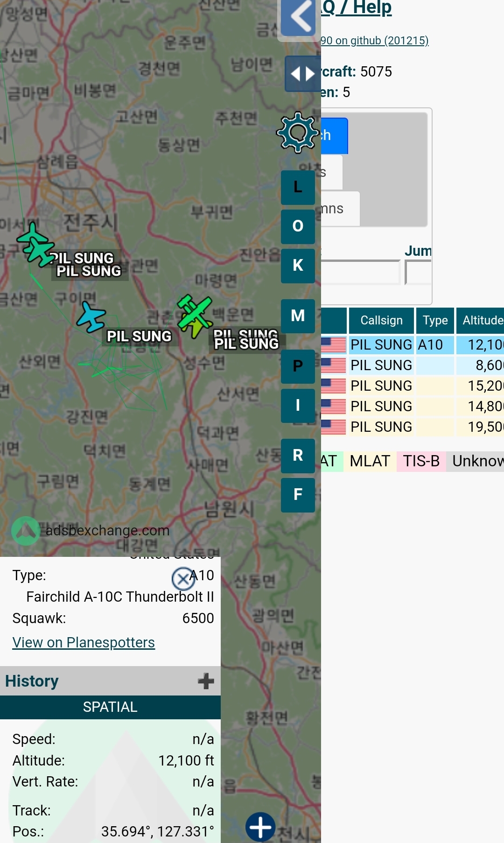Click 전주시 city label on map

[x=90, y=222]
